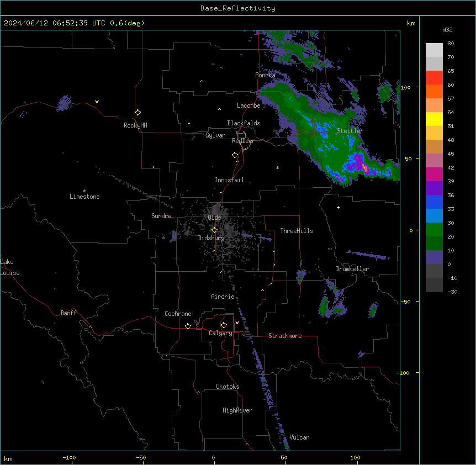Select the magenta swatch in the legend
The image size is (476, 465).
pyautogui.click(x=434, y=174)
